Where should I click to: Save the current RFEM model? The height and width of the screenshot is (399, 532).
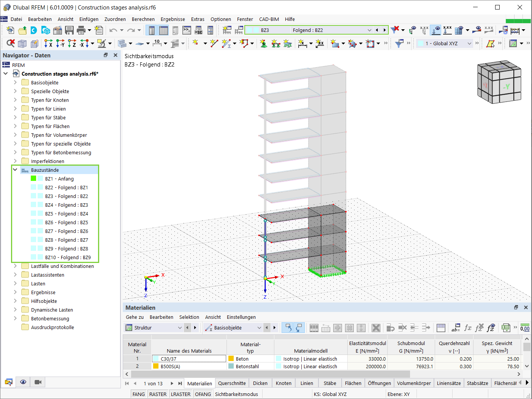coord(70,30)
